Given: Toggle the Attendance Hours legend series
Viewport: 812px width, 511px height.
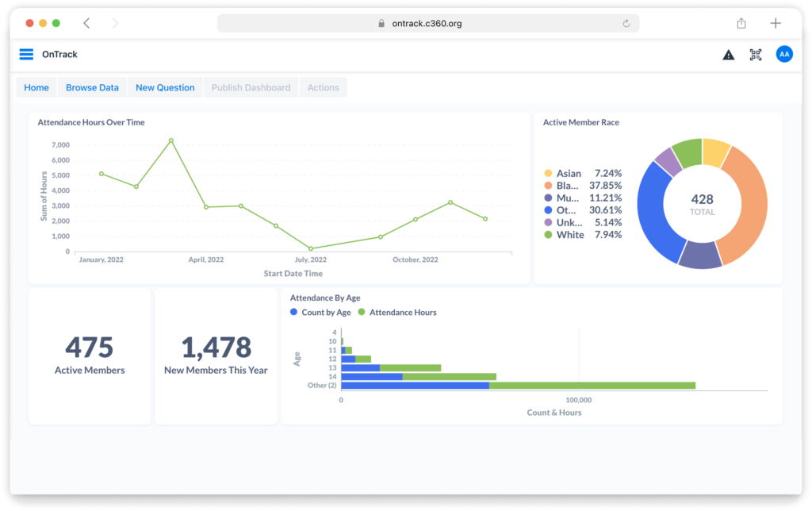Looking at the screenshot, I should point(397,313).
